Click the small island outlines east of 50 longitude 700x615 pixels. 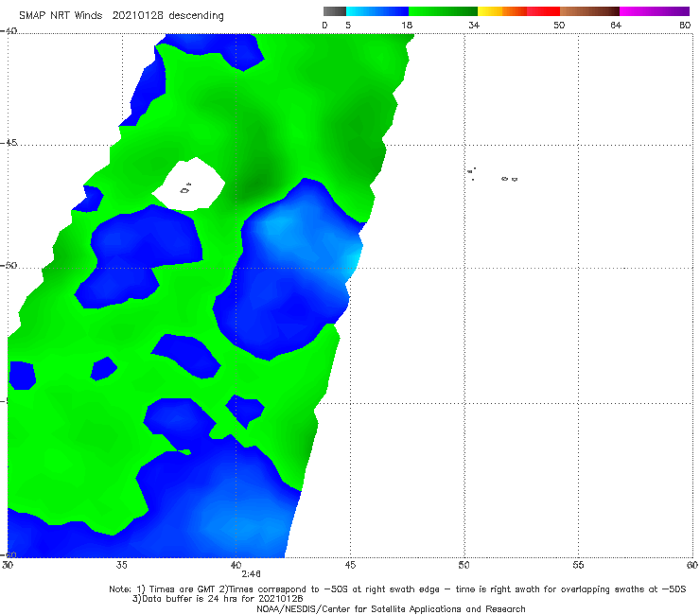[492, 175]
